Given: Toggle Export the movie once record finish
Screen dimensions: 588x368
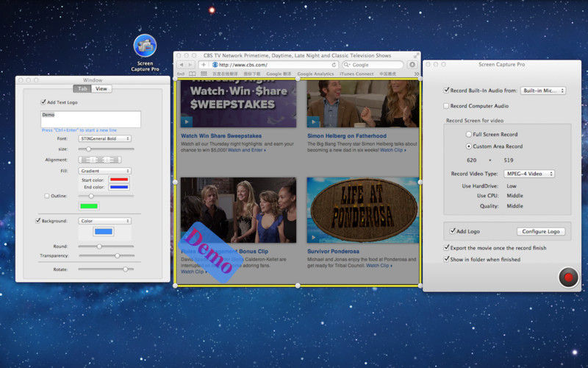Looking at the screenshot, I should pyautogui.click(x=446, y=247).
